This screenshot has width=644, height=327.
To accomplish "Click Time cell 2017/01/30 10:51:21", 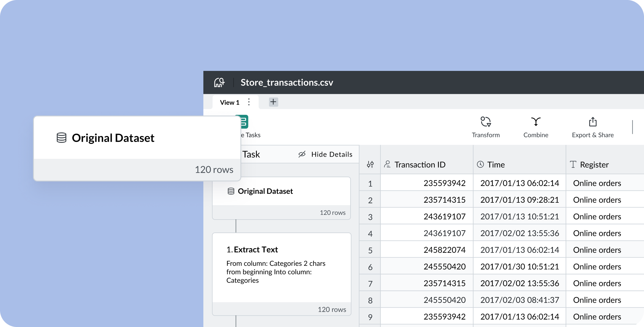I will pos(520,266).
